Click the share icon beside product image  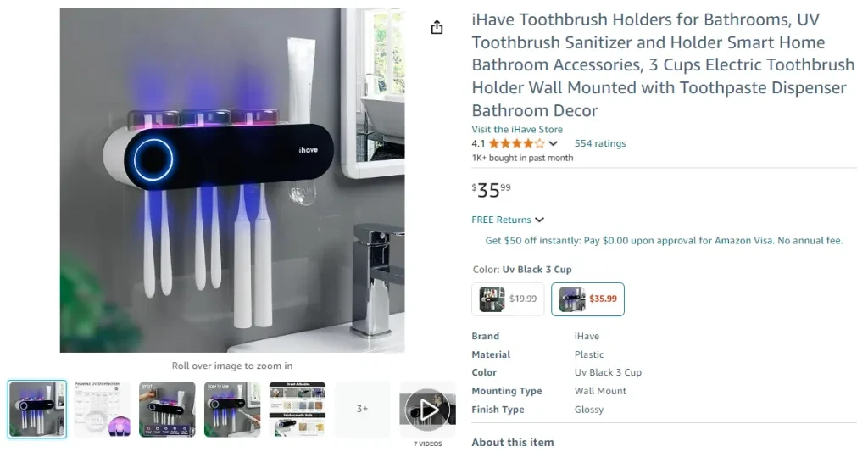[437, 27]
